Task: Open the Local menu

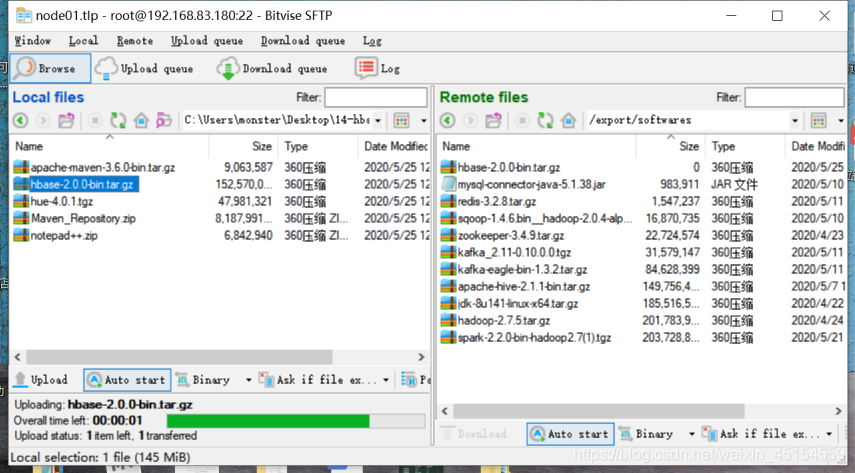Action: (83, 41)
